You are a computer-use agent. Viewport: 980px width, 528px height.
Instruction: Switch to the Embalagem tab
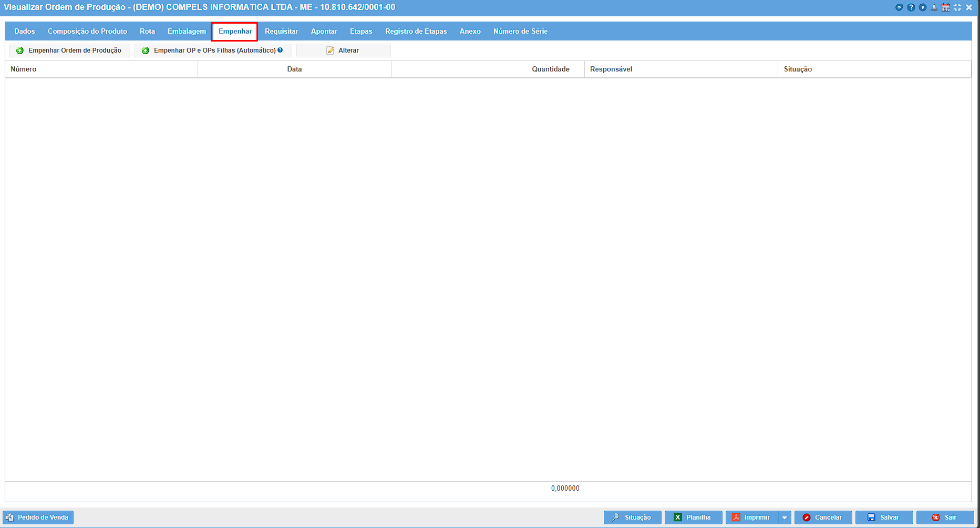(x=187, y=31)
